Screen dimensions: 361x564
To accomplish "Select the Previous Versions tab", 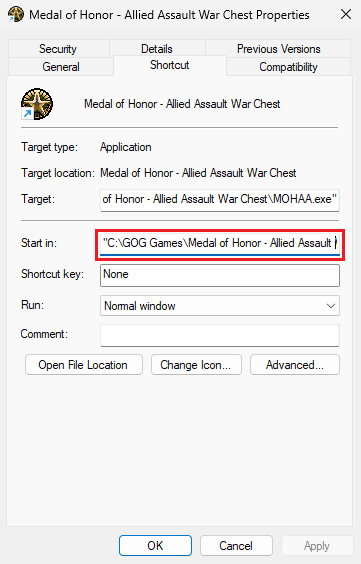I will point(279,49).
